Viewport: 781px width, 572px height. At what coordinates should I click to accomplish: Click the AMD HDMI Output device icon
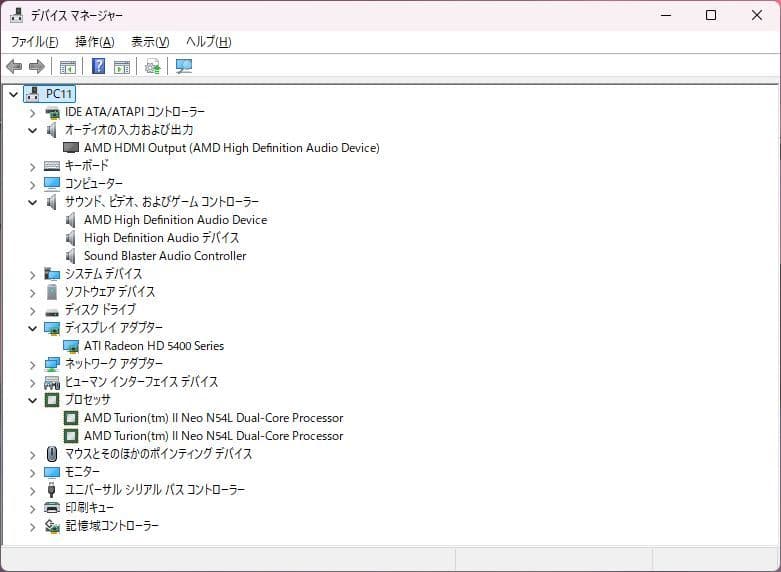pos(71,148)
